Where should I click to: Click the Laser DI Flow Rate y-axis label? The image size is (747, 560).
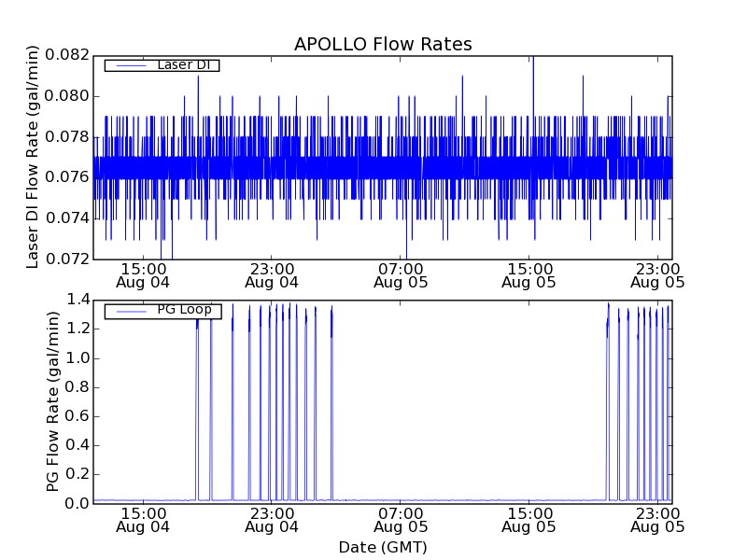[33, 157]
